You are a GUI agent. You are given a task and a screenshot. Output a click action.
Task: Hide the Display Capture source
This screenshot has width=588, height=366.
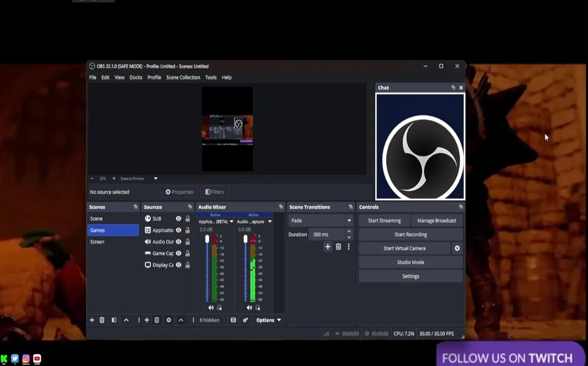click(178, 265)
